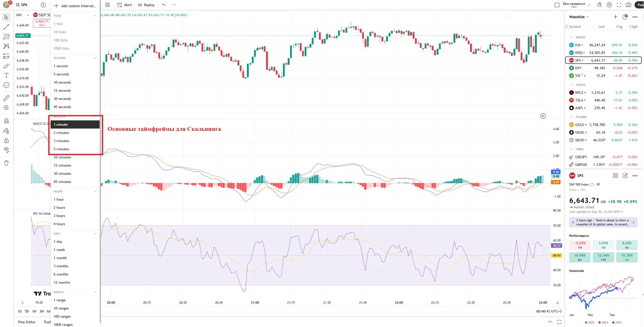
Task: Click the Alert button
Action: [x=125, y=5]
